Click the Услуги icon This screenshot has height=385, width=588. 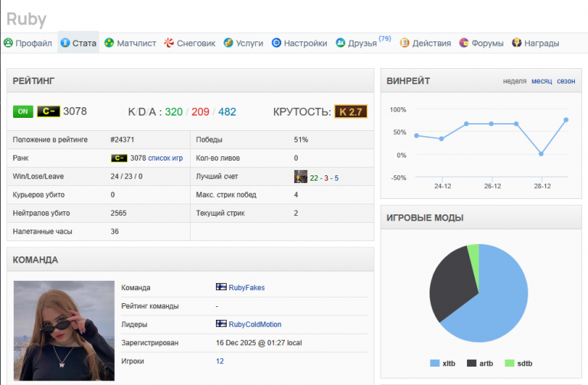(228, 43)
